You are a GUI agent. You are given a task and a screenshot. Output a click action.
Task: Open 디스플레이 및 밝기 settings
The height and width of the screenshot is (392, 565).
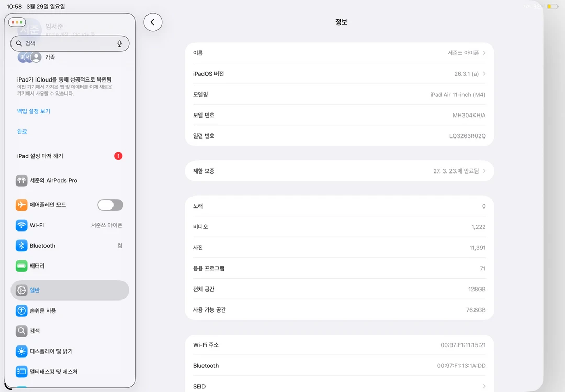point(70,351)
